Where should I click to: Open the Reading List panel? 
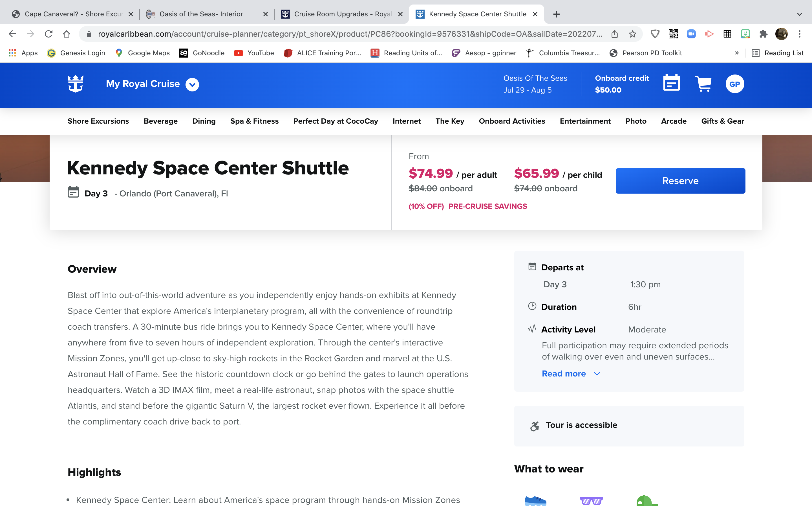(x=777, y=53)
